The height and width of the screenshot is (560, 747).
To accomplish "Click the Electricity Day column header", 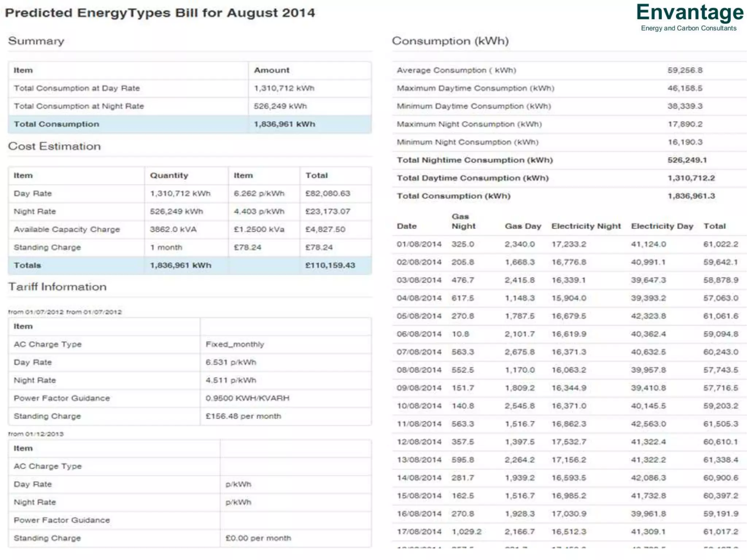I will point(662,226).
